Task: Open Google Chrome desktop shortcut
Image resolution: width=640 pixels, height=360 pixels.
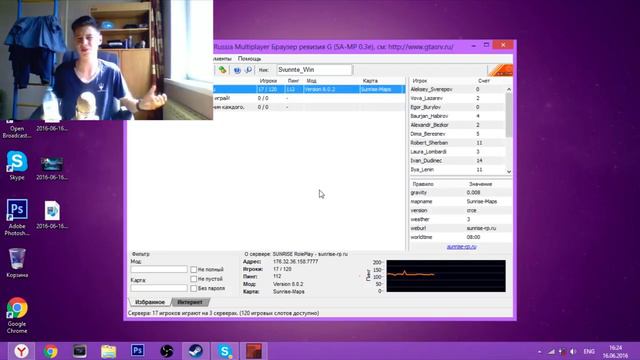Action: [x=17, y=315]
